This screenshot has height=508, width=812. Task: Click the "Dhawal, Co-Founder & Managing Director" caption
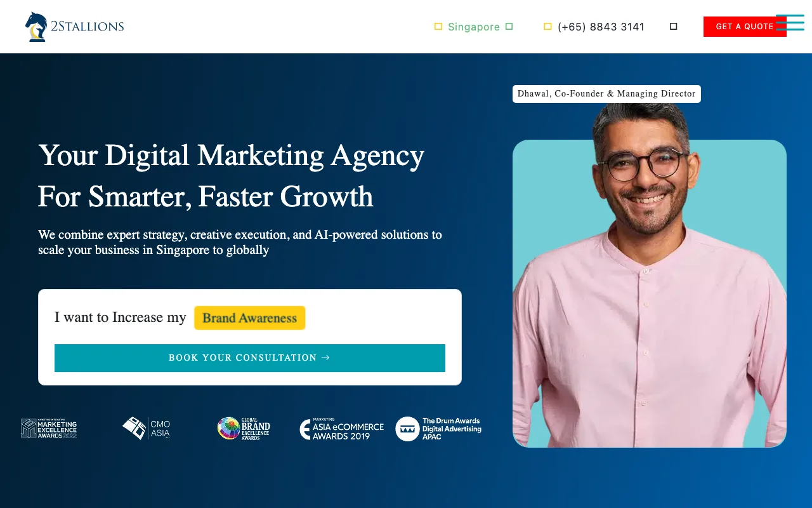(606, 94)
